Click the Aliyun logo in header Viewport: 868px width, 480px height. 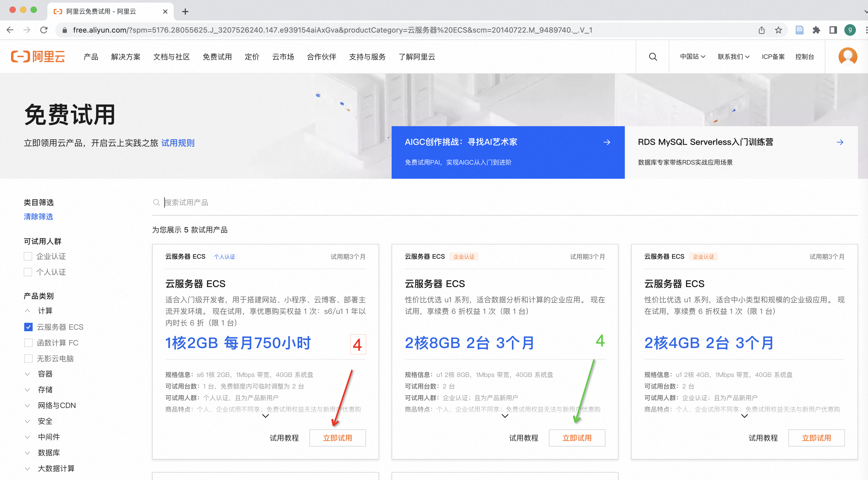coord(38,57)
